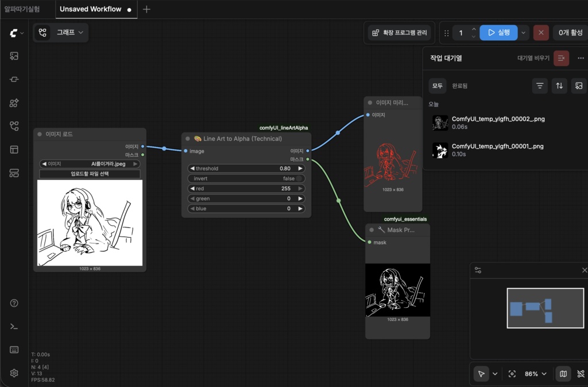
Task: Open the help icon at the sidebar bottom
Action: tap(14, 303)
